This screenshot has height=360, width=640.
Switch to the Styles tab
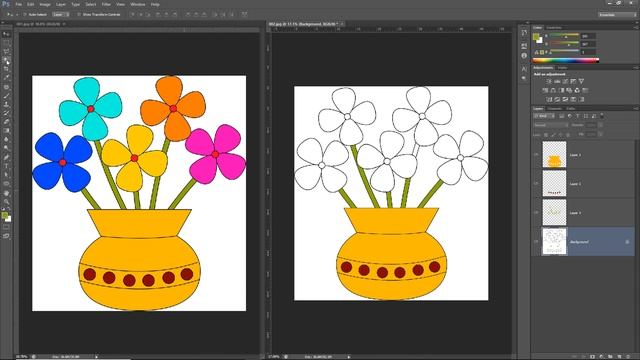563,67
